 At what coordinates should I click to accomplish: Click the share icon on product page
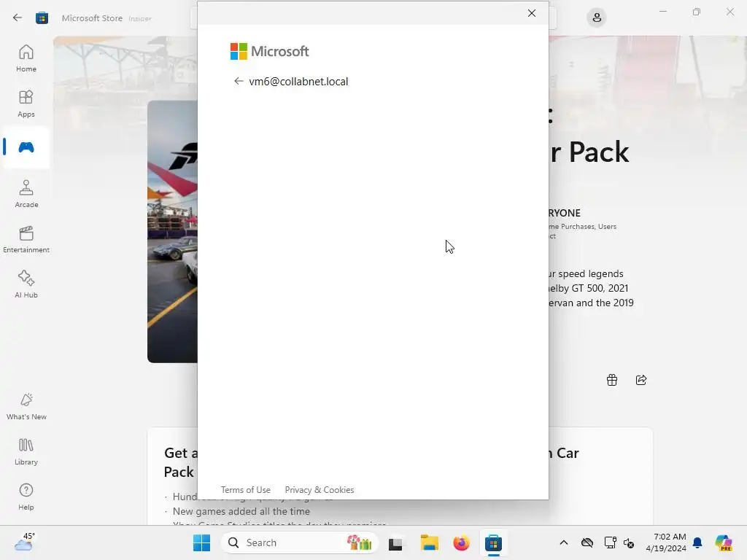click(641, 380)
